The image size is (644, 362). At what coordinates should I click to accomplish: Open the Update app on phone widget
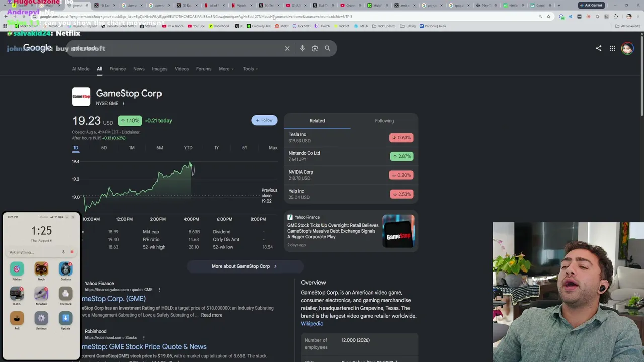point(66,318)
